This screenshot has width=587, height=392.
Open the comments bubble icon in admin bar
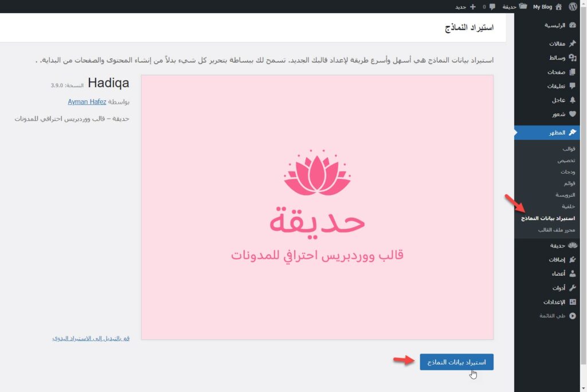[492, 7]
